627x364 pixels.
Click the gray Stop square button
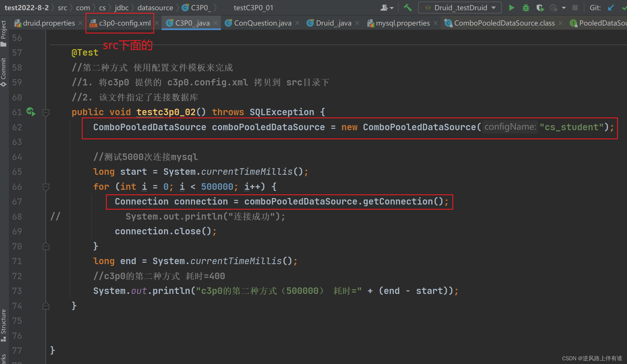pos(575,8)
